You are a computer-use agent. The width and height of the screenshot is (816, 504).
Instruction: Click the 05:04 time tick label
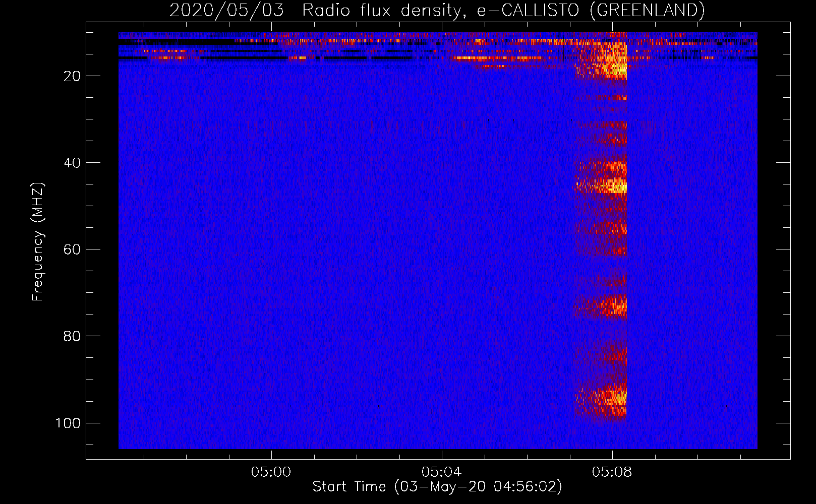pos(442,472)
